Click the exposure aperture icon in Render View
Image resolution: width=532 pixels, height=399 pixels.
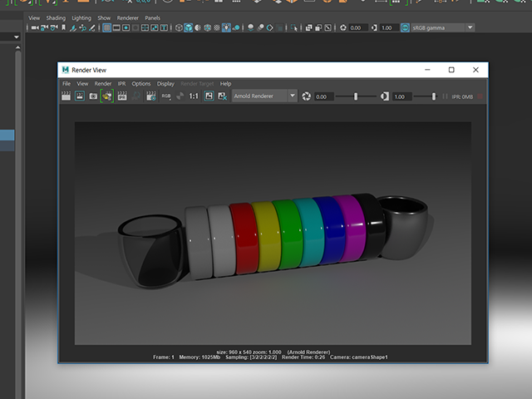[307, 96]
